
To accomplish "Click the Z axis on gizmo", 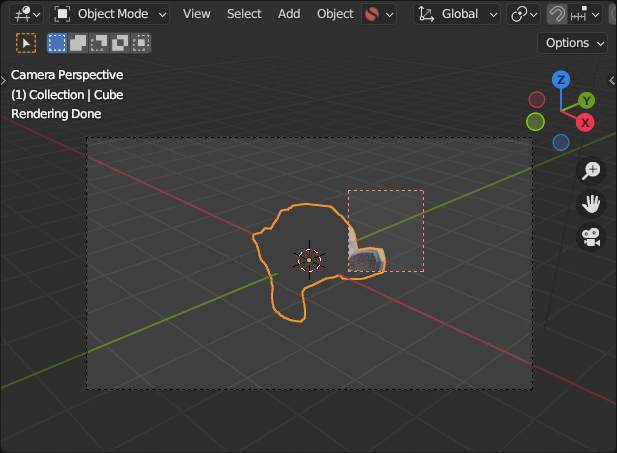I will pos(561,80).
